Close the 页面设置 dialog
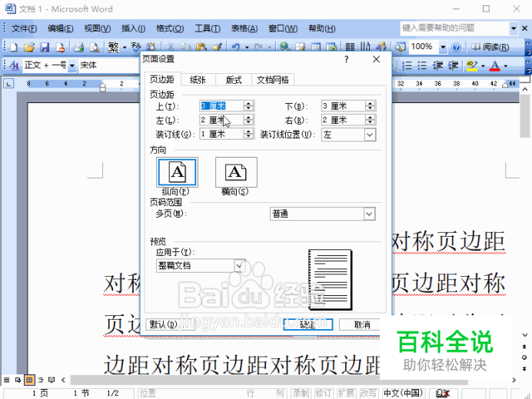The height and width of the screenshot is (399, 532). click(376, 59)
